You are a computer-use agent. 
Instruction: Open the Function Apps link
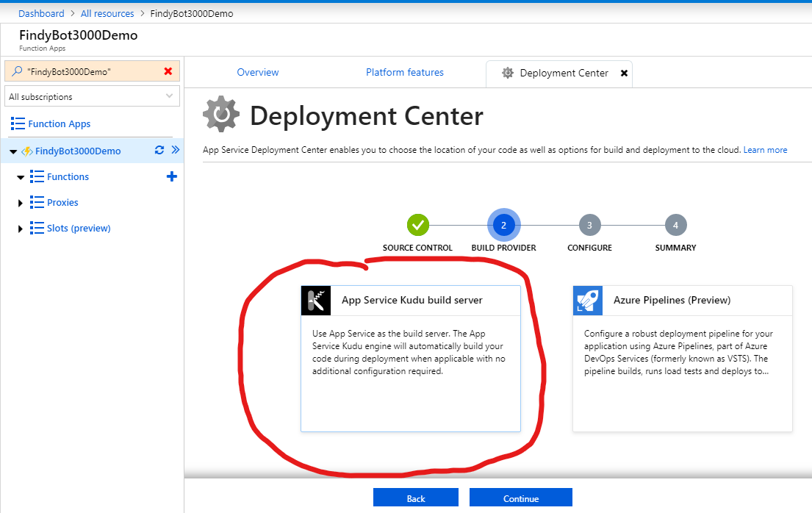(x=59, y=124)
